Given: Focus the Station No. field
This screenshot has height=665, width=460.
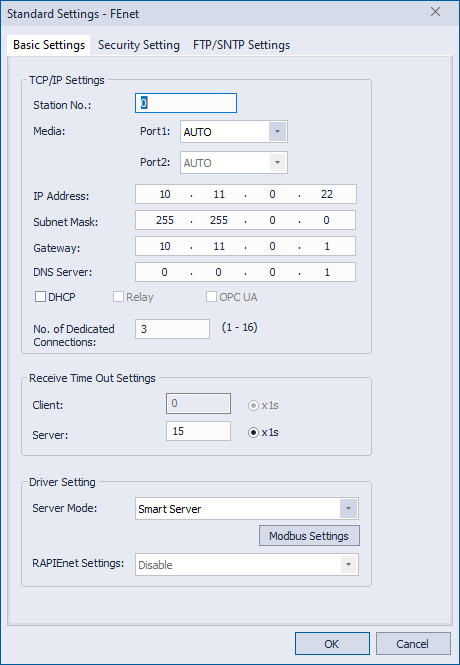Looking at the screenshot, I should (x=186, y=103).
